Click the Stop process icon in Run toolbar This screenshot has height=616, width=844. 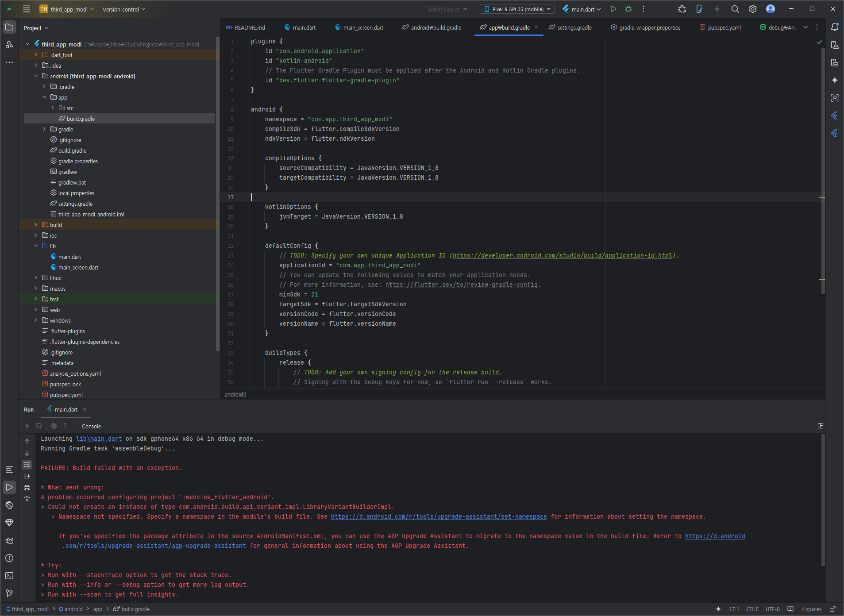(x=54, y=426)
